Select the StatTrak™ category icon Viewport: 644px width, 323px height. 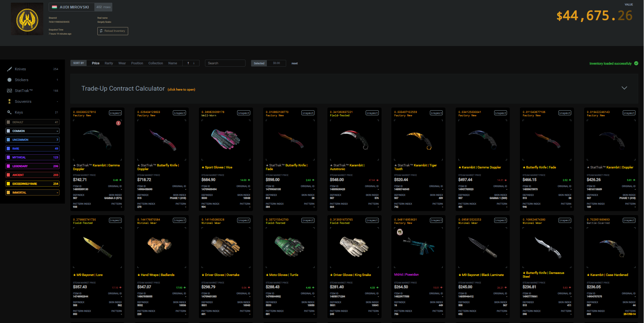click(9, 91)
